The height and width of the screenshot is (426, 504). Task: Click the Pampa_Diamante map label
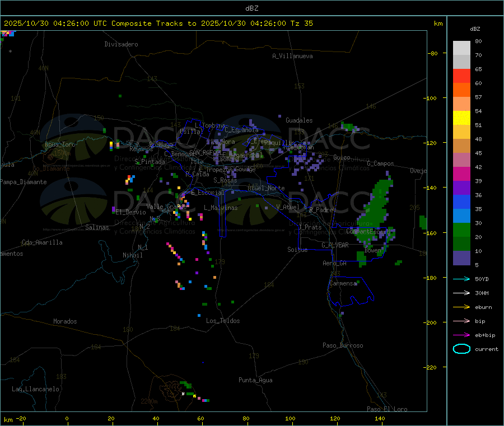24,182
